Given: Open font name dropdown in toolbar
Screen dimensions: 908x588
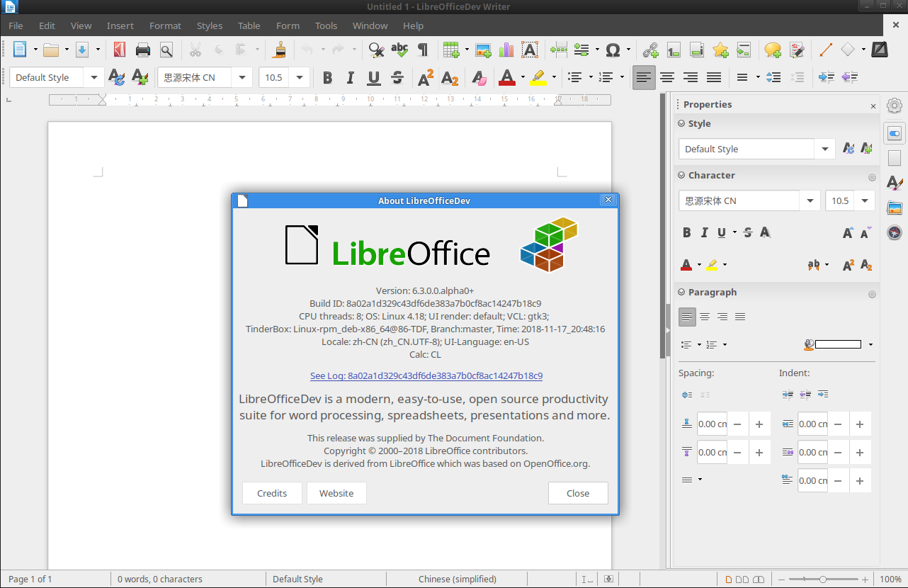Looking at the screenshot, I should [242, 77].
